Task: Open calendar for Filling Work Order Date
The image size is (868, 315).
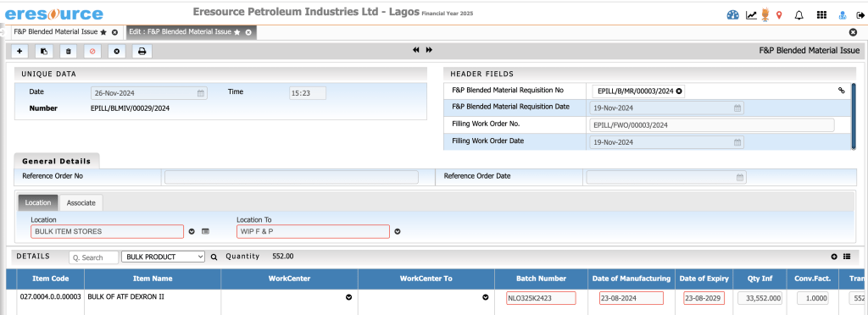Action: coord(737,142)
